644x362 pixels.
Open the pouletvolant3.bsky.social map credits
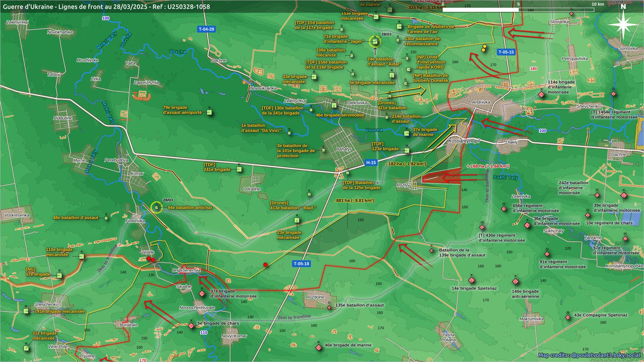coord(589,355)
